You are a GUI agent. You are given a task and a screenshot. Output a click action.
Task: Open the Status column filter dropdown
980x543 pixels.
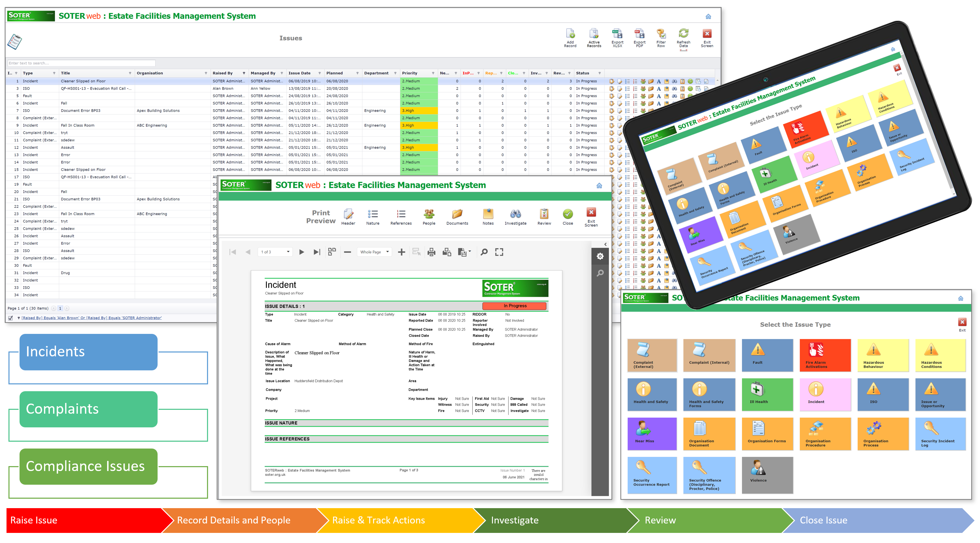pyautogui.click(x=600, y=73)
